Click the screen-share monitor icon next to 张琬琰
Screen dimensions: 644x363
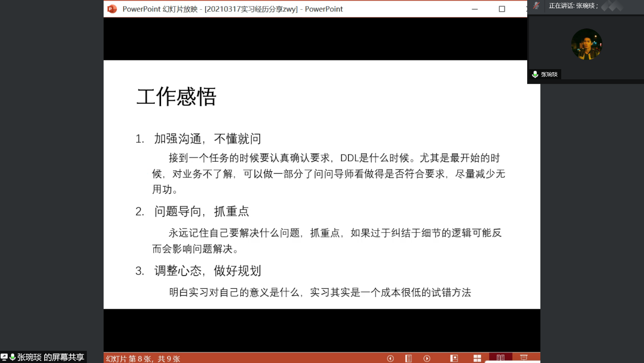tap(5, 357)
